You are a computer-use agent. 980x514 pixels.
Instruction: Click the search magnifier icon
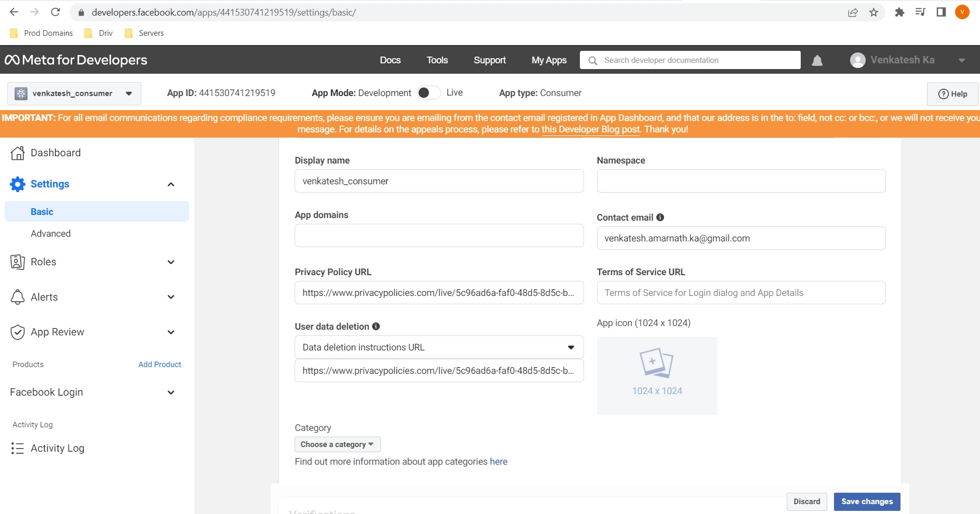[592, 60]
